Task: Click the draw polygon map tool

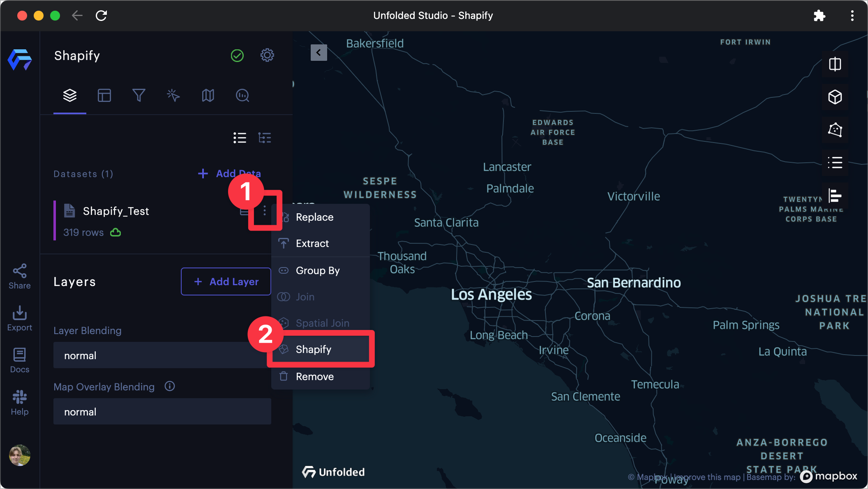Action: pos(835,130)
